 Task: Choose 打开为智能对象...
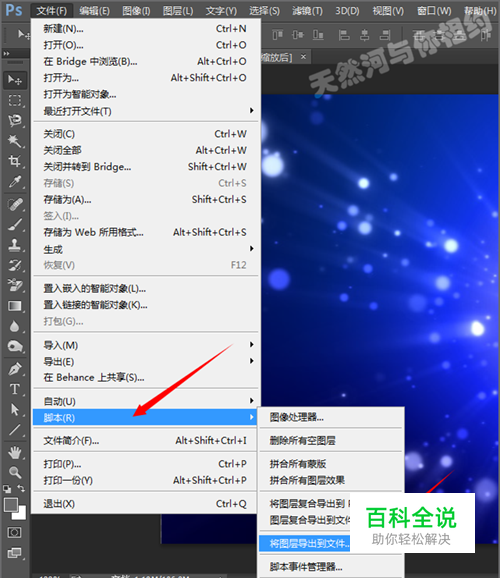(145, 94)
